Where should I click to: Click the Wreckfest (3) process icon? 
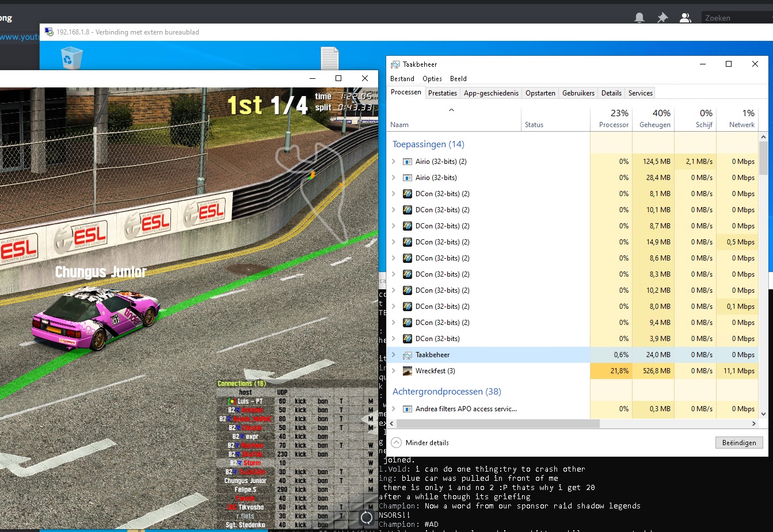(x=408, y=371)
